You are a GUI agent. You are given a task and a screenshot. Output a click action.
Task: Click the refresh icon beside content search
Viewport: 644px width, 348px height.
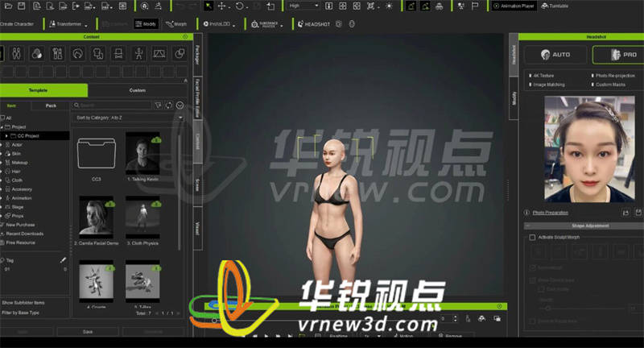169,105
